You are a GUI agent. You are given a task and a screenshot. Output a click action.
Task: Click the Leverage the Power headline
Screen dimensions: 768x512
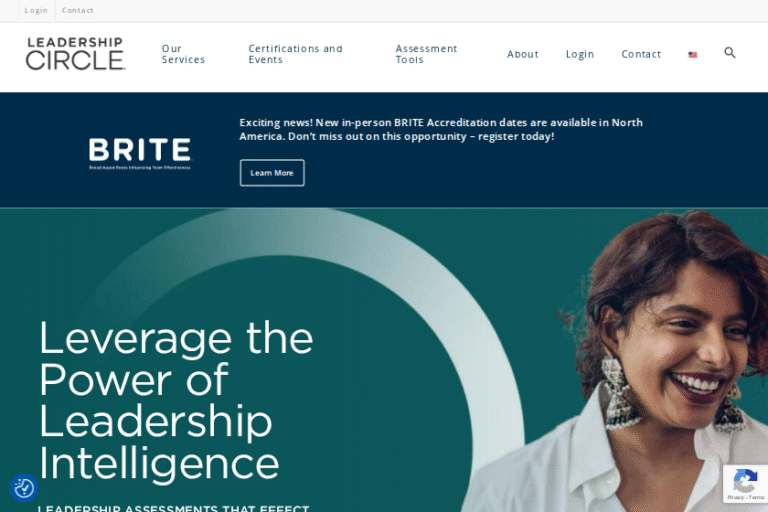coord(176,400)
